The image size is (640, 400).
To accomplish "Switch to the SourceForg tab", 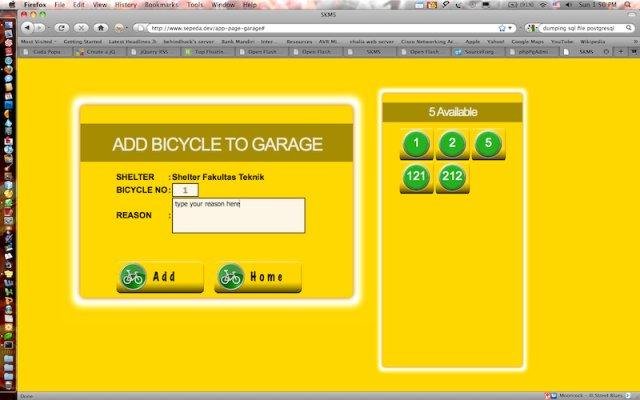I will 478,52.
